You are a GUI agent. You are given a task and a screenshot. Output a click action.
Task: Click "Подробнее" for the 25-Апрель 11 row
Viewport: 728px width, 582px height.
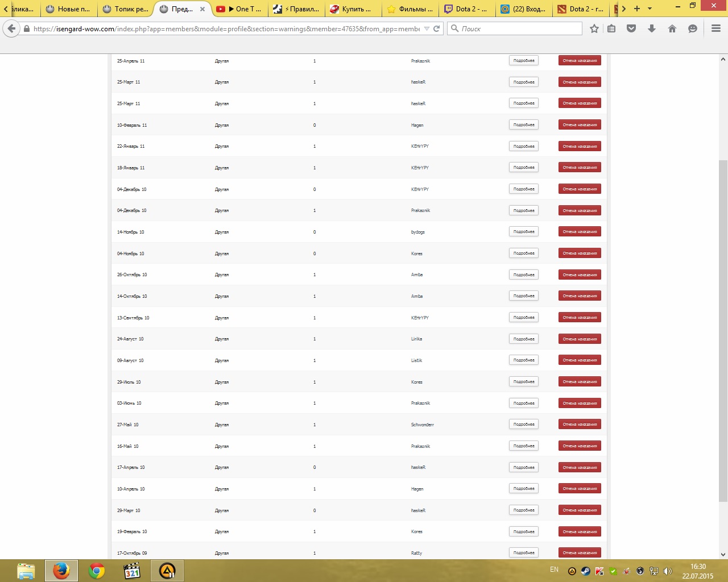524,60
